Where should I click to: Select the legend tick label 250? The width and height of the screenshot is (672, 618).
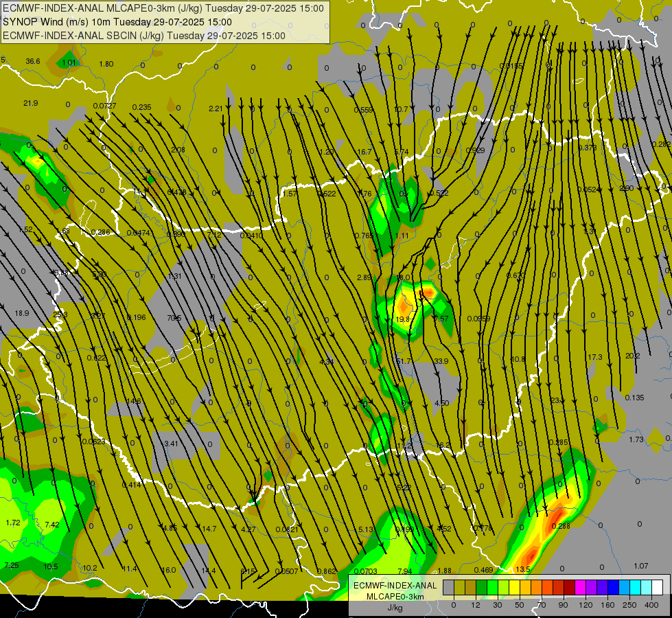629,605
